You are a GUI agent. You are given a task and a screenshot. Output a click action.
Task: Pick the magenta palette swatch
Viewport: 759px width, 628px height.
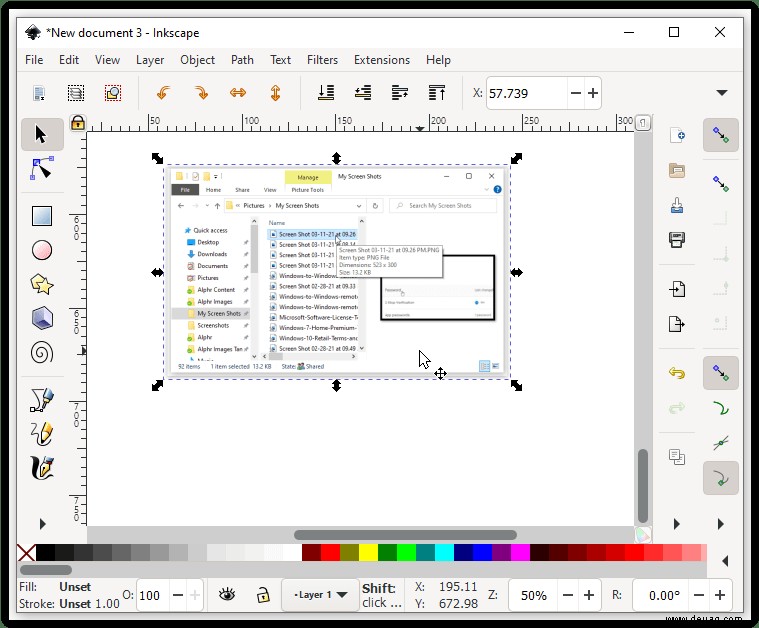coord(520,552)
